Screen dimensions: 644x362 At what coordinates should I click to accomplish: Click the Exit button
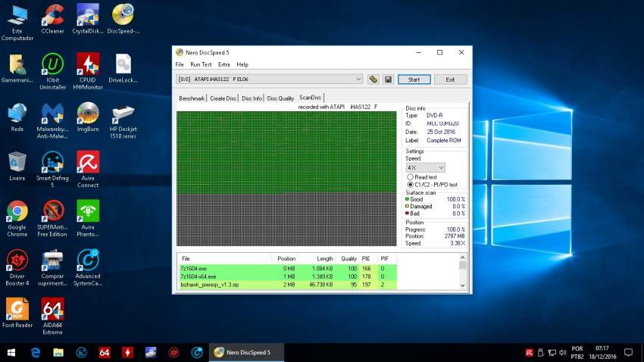point(450,80)
